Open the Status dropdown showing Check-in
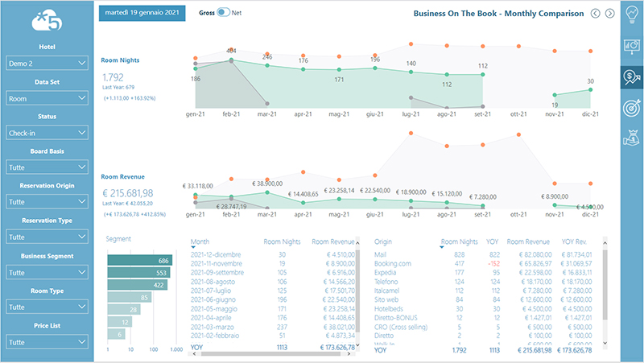The height and width of the screenshot is (363, 644). click(x=47, y=133)
